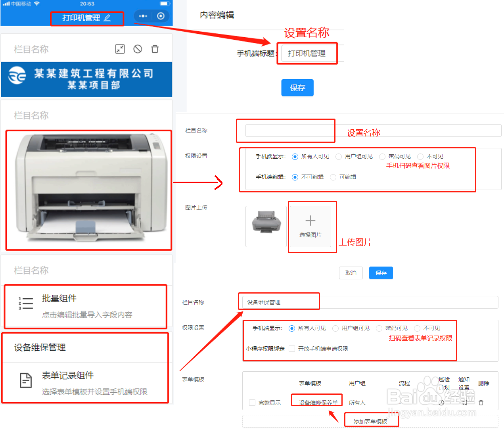
Task: Open the mini-program more options (...) menu
Action: coord(143,16)
